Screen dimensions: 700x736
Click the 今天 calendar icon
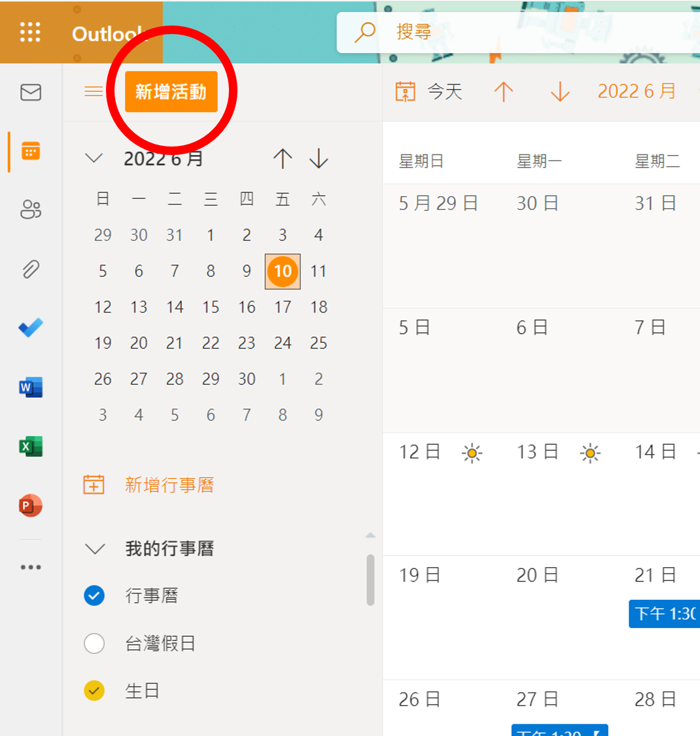405,92
